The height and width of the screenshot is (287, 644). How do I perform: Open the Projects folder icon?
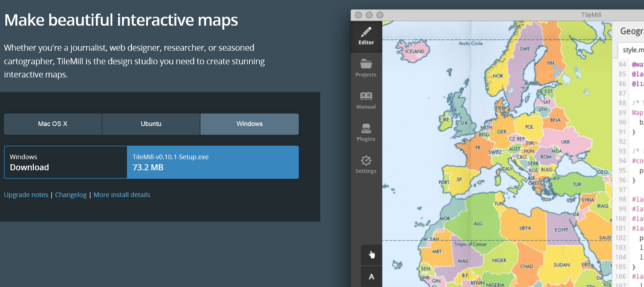(366, 64)
